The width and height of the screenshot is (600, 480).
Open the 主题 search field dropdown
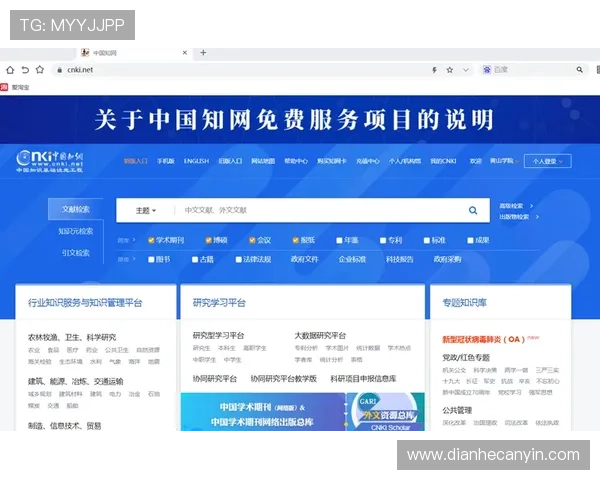tap(146, 211)
